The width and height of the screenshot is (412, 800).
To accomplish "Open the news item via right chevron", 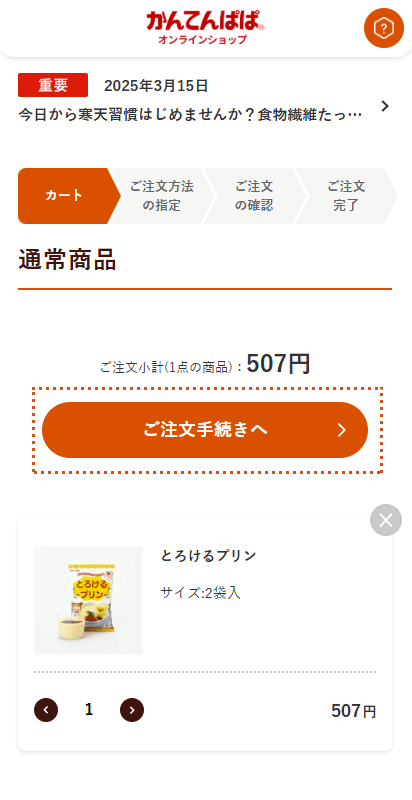I will pos(385,106).
